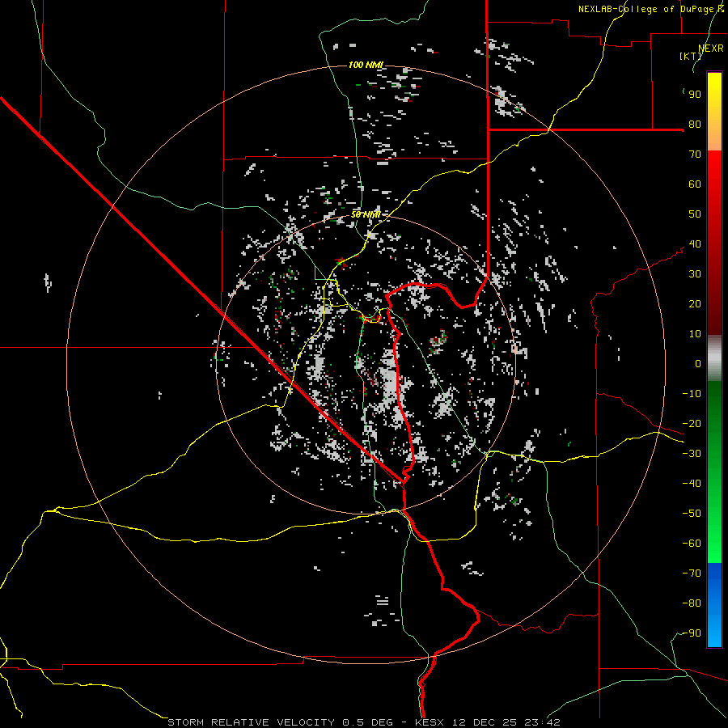The height and width of the screenshot is (728, 728).
Task: Click the 60 value on velocity scale
Action: [x=695, y=184]
